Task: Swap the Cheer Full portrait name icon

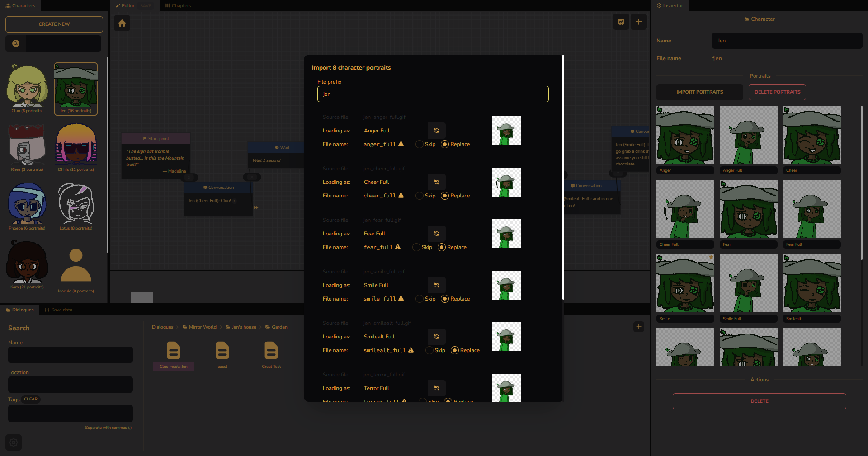Action: point(437,182)
